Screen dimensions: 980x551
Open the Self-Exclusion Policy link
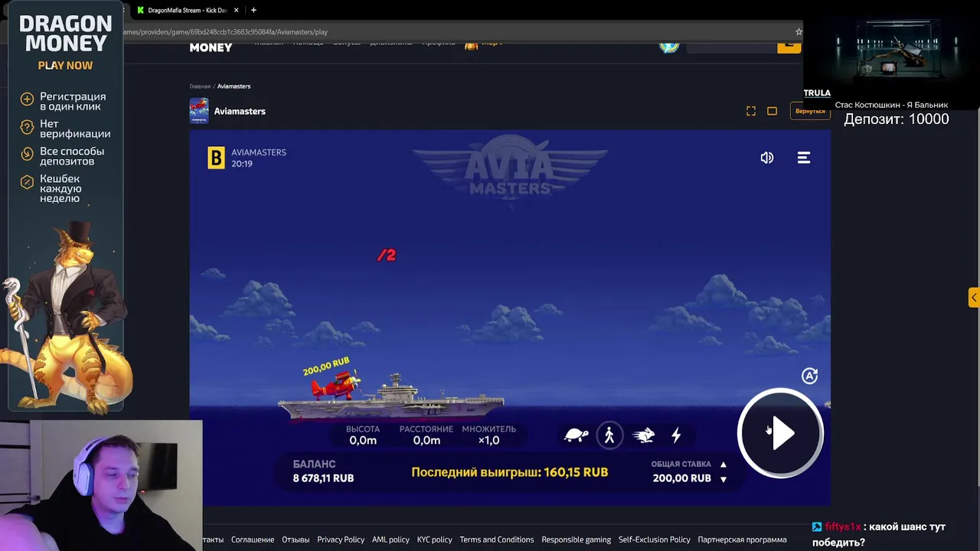[x=655, y=540]
